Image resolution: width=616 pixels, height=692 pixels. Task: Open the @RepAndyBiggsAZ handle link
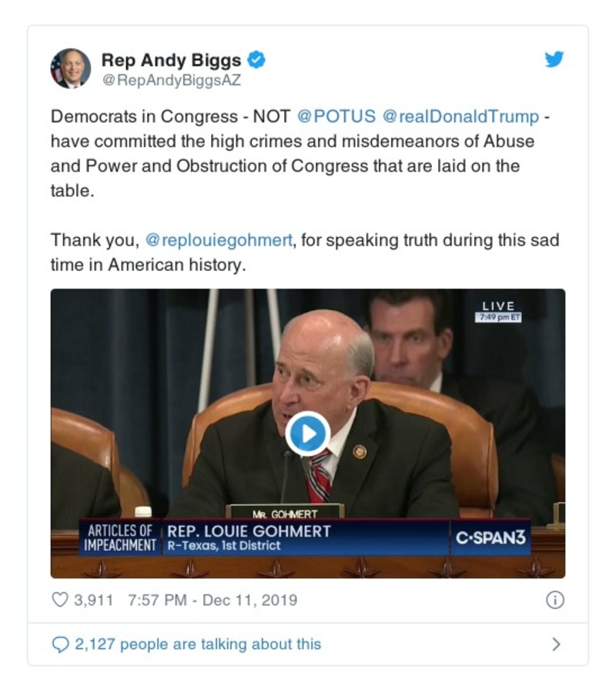pos(171,79)
